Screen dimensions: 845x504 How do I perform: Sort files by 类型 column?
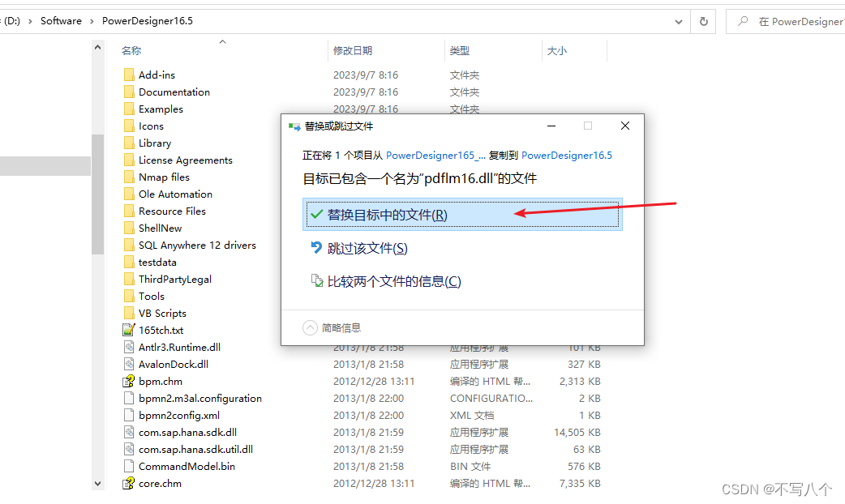point(460,50)
